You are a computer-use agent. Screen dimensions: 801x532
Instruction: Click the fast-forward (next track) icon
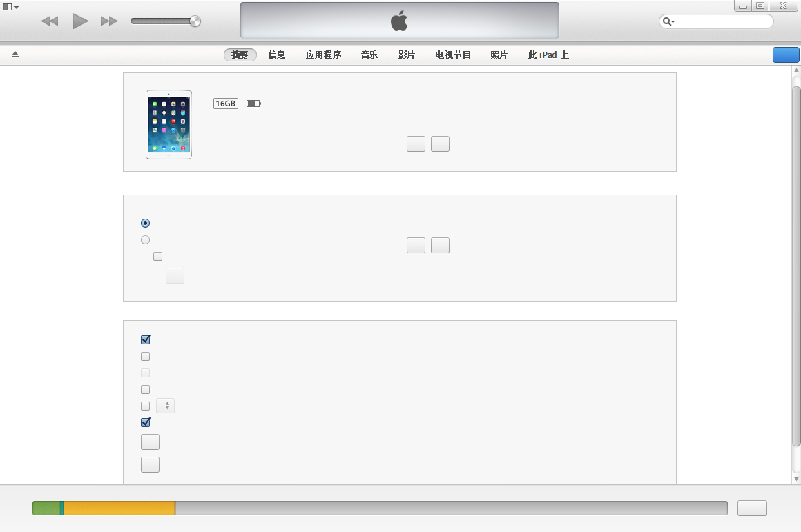coord(109,21)
